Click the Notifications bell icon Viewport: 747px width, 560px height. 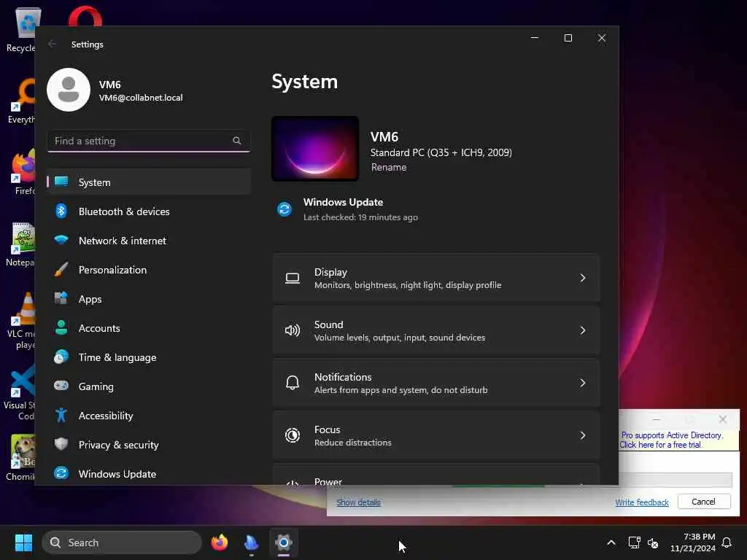coord(292,382)
